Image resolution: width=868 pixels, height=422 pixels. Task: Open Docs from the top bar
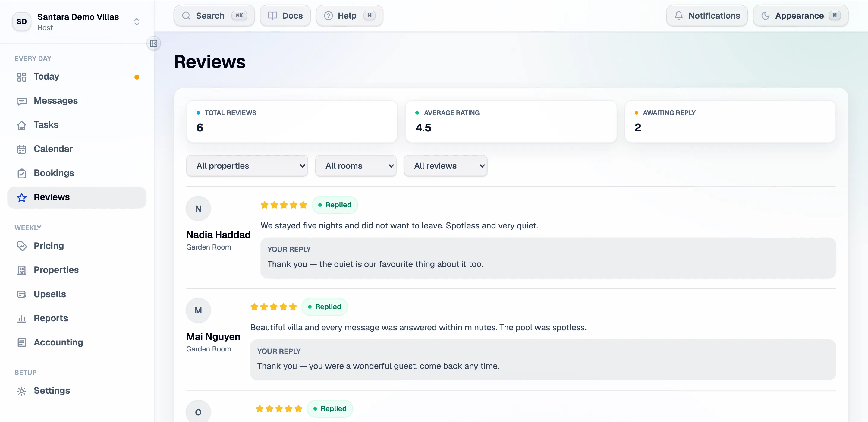coord(285,16)
